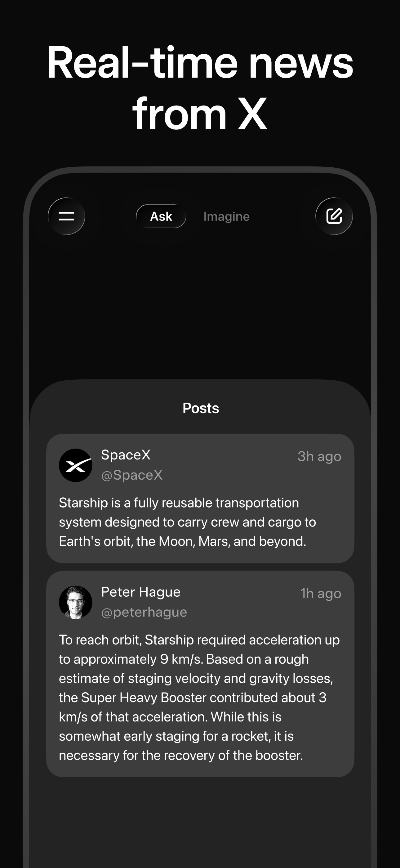This screenshot has height=868, width=400.
Task: Open @peterhague's profile
Action: (144, 612)
